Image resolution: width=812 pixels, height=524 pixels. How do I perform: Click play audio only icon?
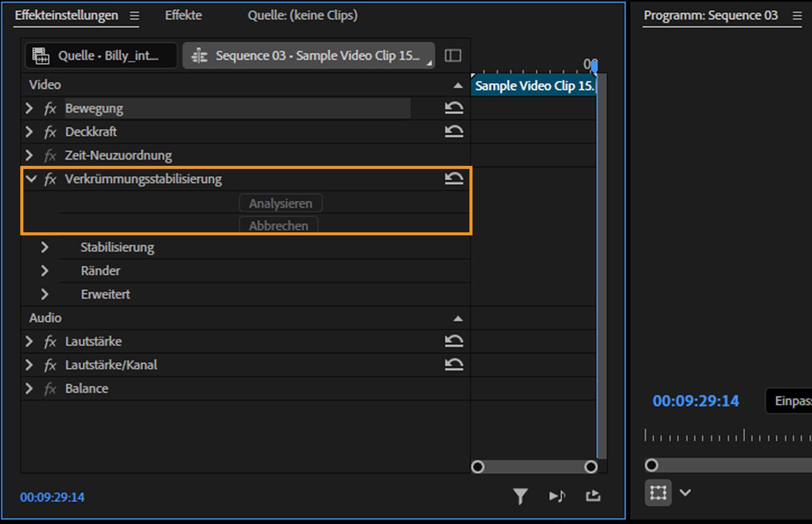(557, 496)
